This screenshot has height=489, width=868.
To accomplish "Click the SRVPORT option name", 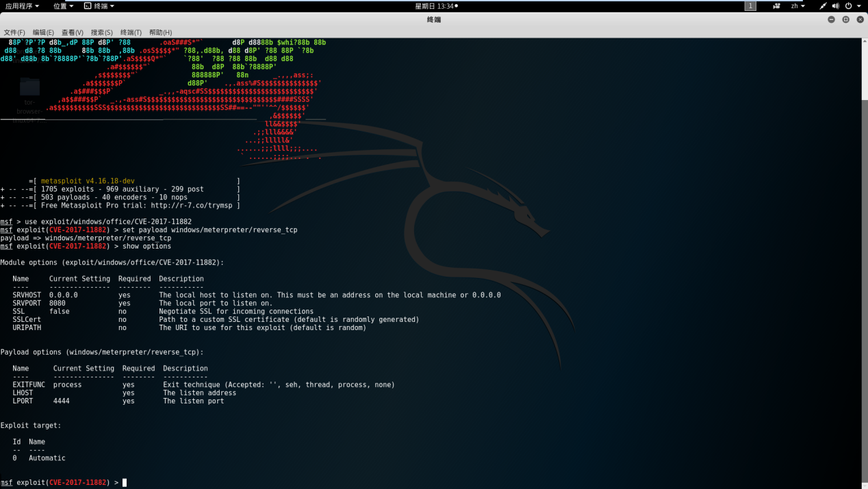I will [x=27, y=303].
